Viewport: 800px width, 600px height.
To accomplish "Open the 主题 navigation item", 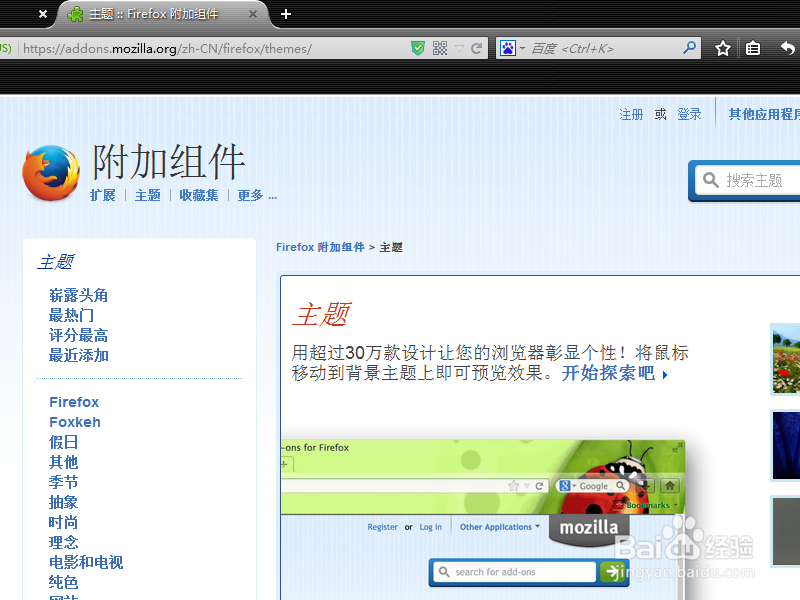I will click(147, 195).
